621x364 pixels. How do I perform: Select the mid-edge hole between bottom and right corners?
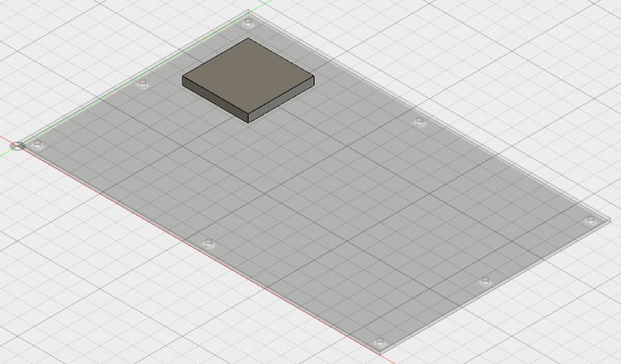(485, 281)
